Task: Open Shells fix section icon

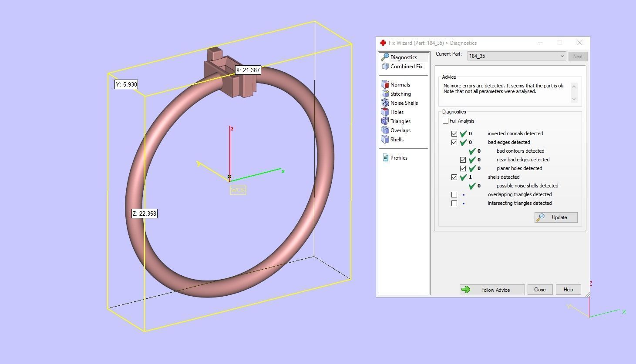Action: click(x=385, y=140)
